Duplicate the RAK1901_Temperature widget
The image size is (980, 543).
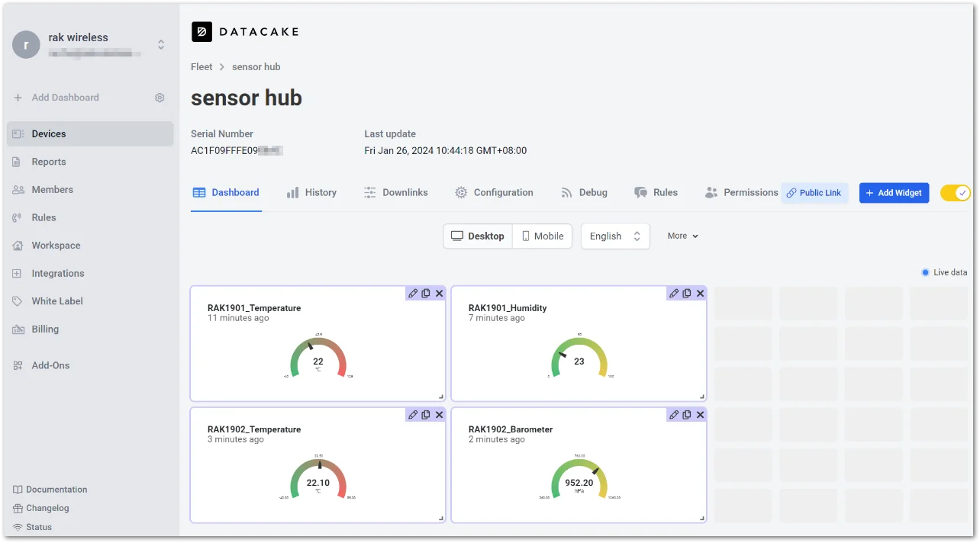coord(426,293)
